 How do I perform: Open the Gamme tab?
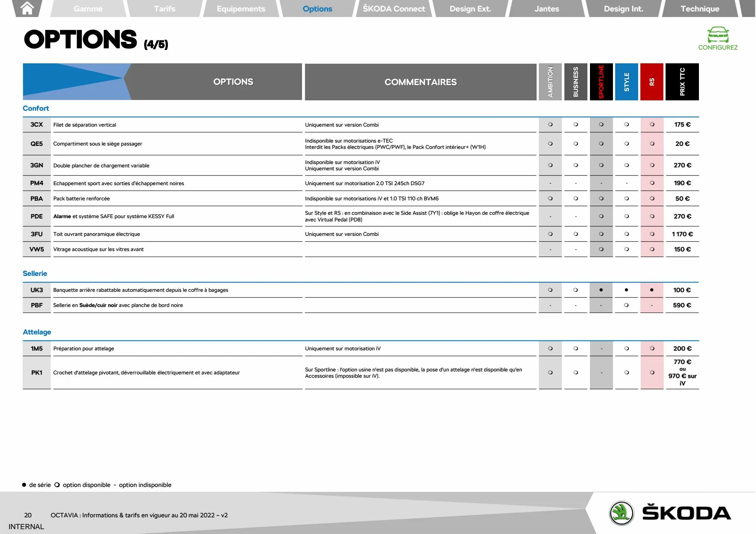[88, 9]
